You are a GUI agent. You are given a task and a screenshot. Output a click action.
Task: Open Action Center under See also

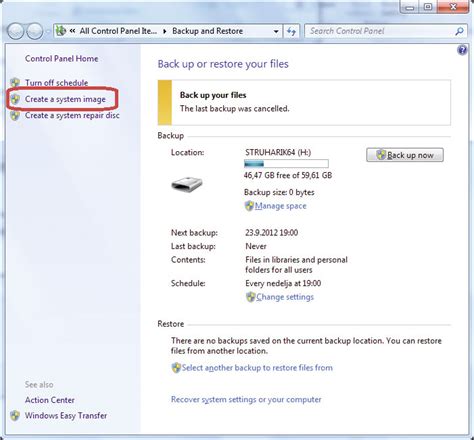pos(50,400)
